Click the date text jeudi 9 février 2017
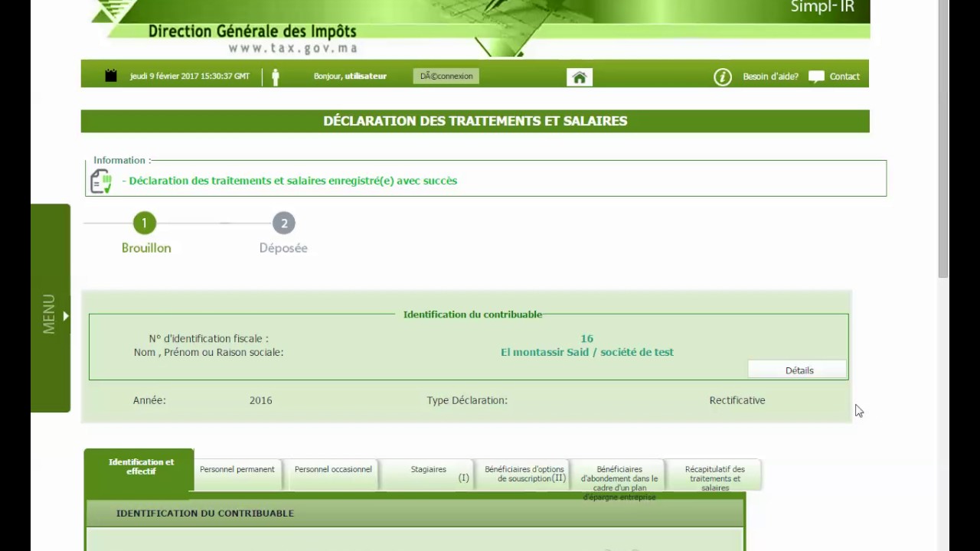 [190, 77]
